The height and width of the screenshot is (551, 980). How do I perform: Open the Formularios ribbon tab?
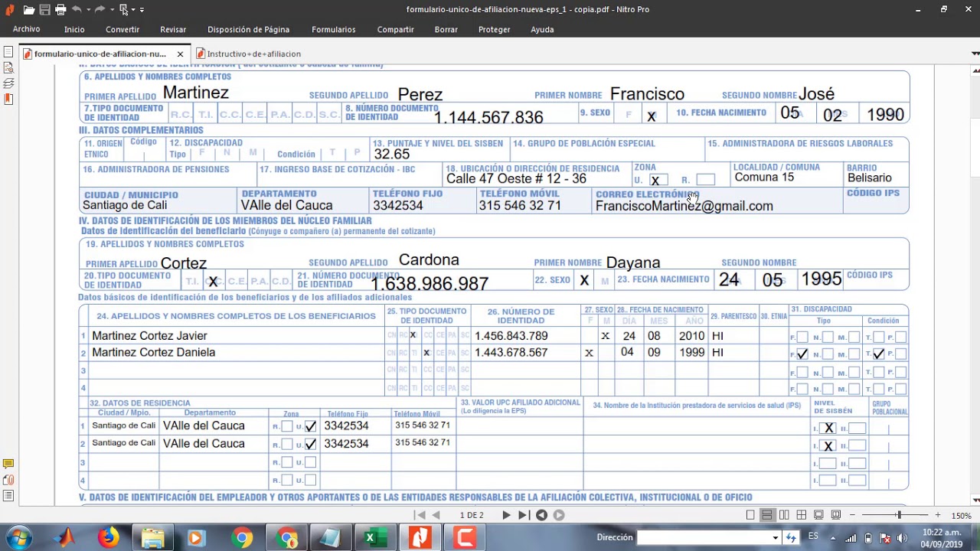[333, 29]
